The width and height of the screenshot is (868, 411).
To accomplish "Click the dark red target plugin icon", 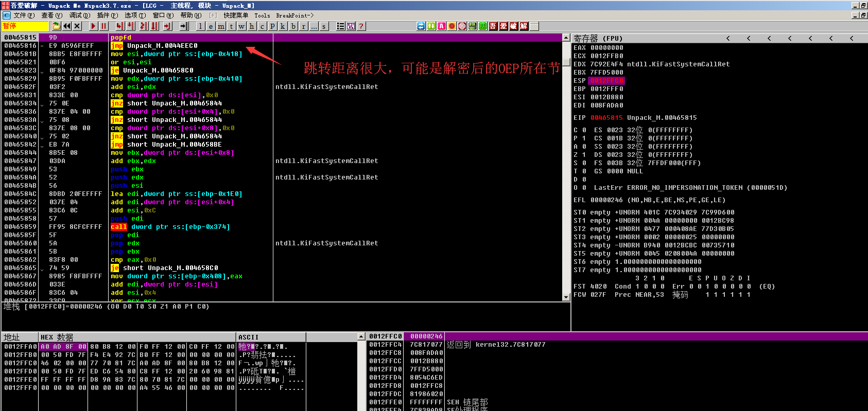I will (462, 26).
